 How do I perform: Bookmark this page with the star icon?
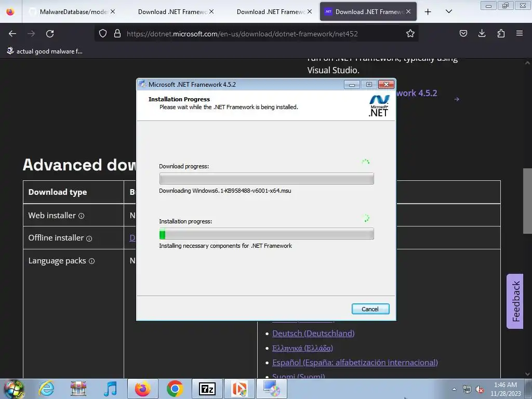coord(410,33)
